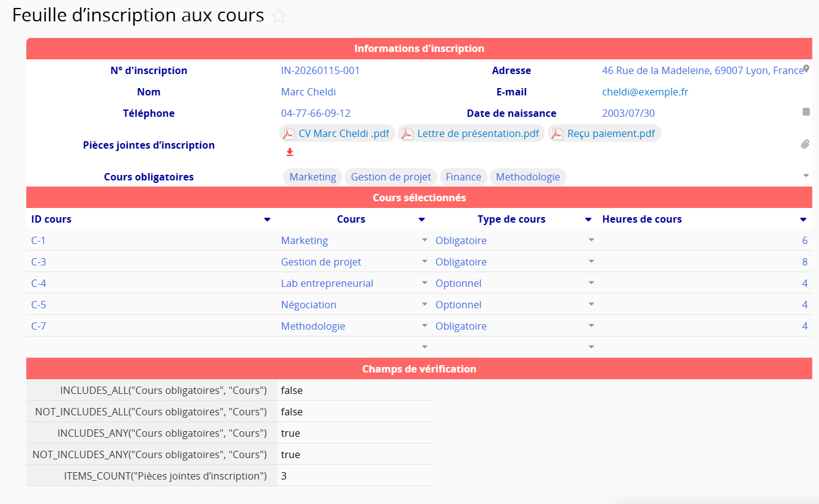Click the PDF icon of CV Marc Cheldi
819x504 pixels.
pos(289,134)
